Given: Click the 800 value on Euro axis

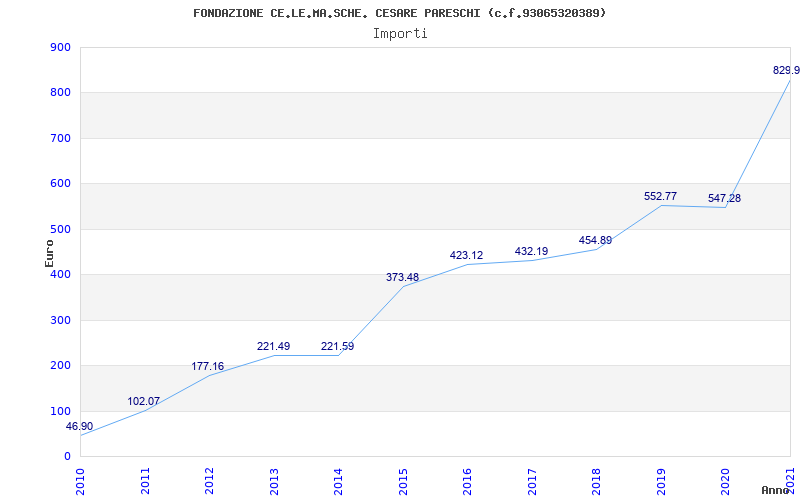Looking at the screenshot, I should tap(60, 93).
